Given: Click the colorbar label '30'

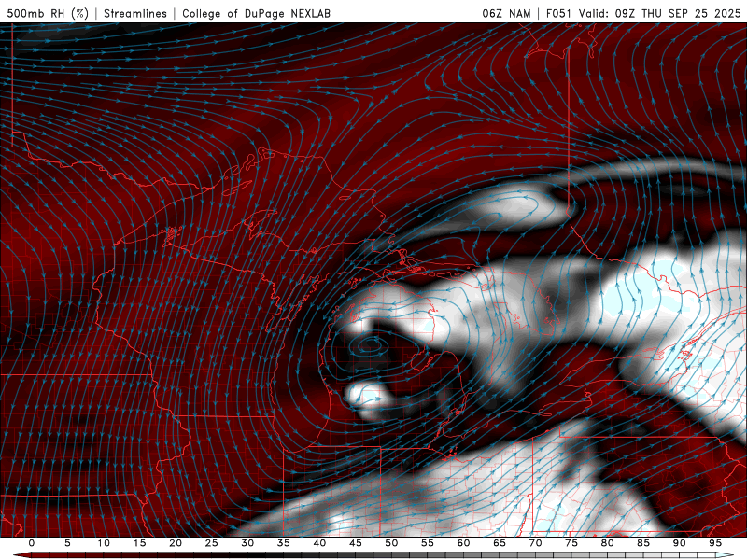Looking at the screenshot, I should coord(247,543).
